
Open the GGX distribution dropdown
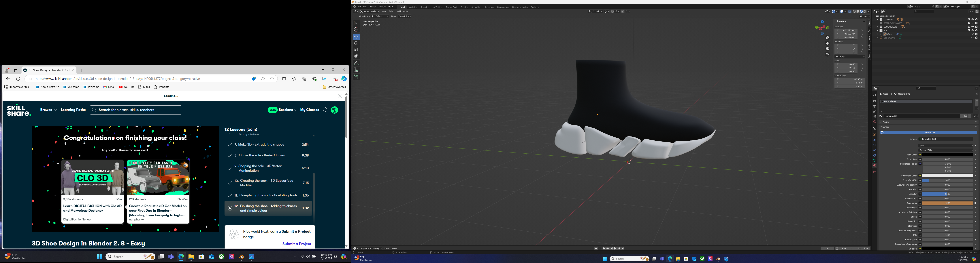946,146
